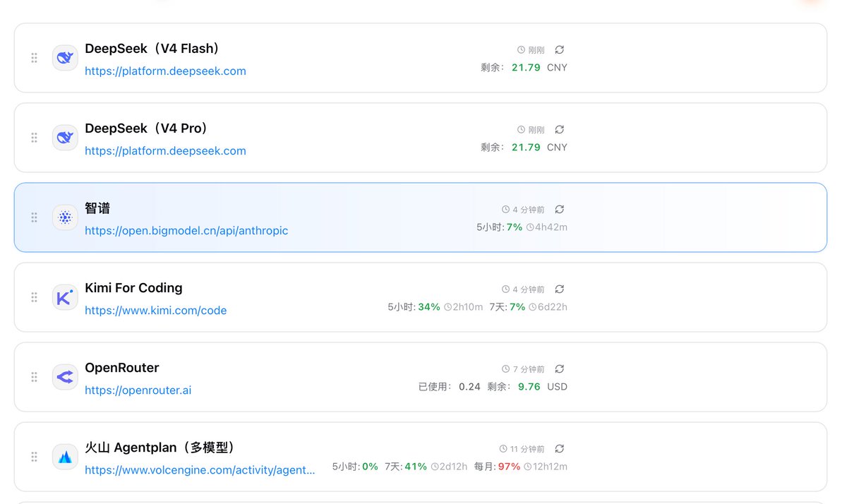Screen dimensions: 847x504
Task: Click the clock icon beside 12h12m in 火山
Action: [527, 467]
